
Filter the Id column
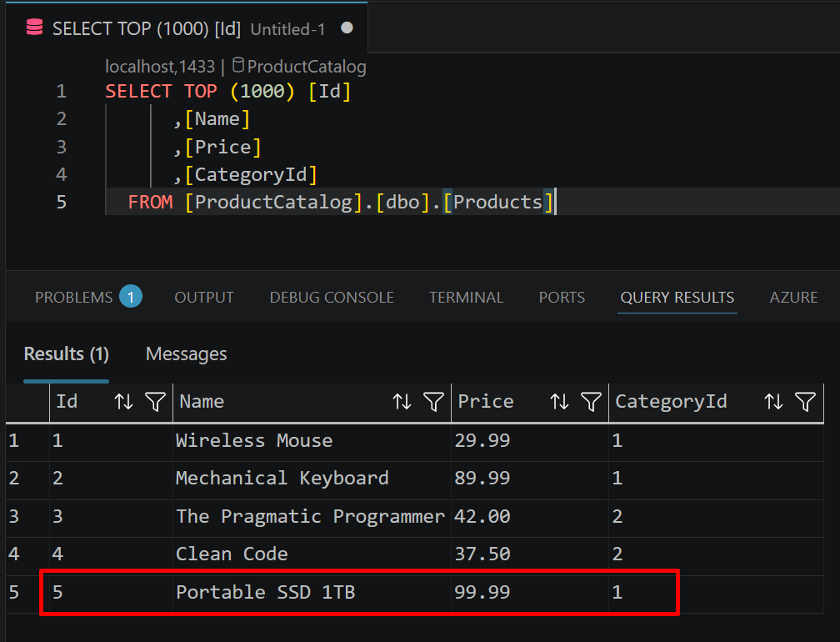click(155, 401)
